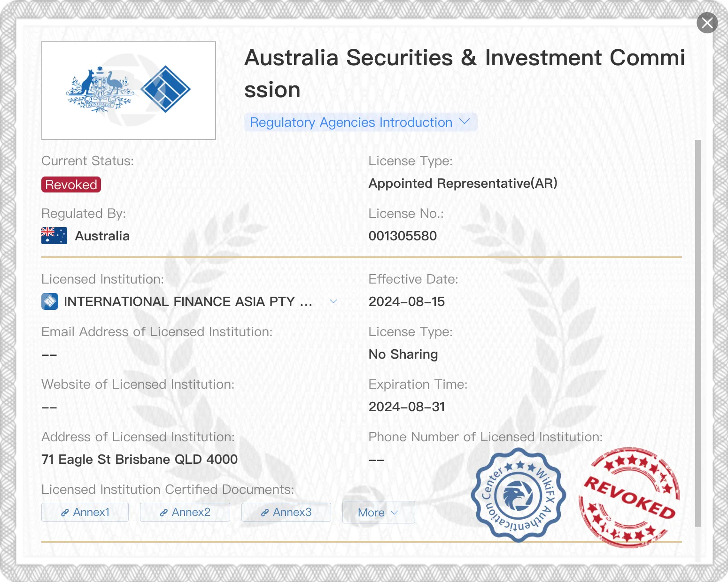Click the International Finance Asia institution logo
The width and height of the screenshot is (728, 584).
point(50,301)
